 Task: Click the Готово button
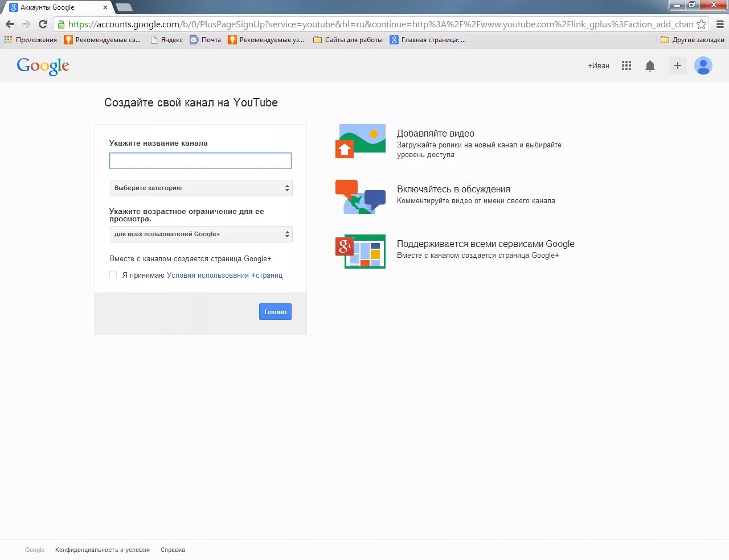(275, 312)
